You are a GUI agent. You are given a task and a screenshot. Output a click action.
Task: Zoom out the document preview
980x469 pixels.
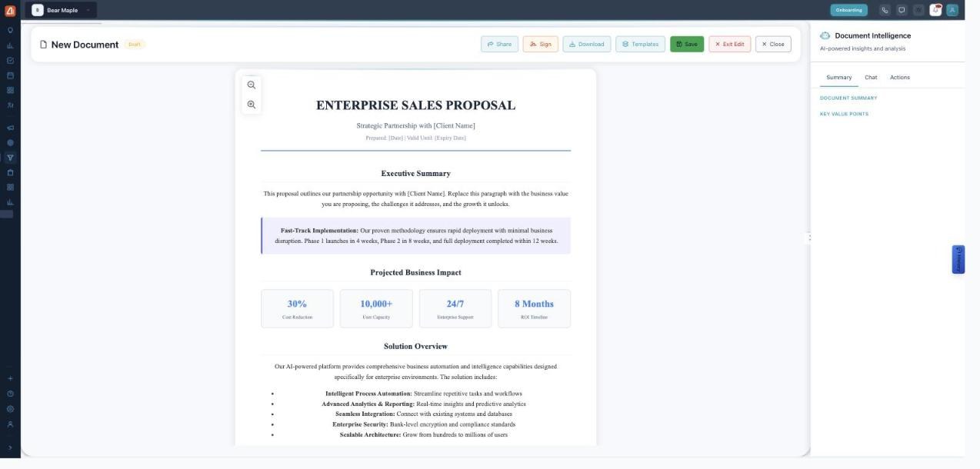pyautogui.click(x=252, y=85)
